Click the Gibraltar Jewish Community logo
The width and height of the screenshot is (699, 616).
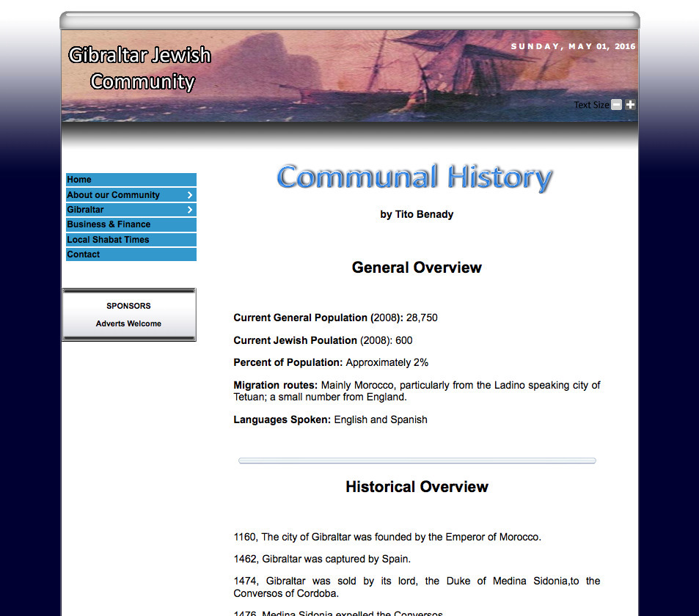(x=139, y=67)
